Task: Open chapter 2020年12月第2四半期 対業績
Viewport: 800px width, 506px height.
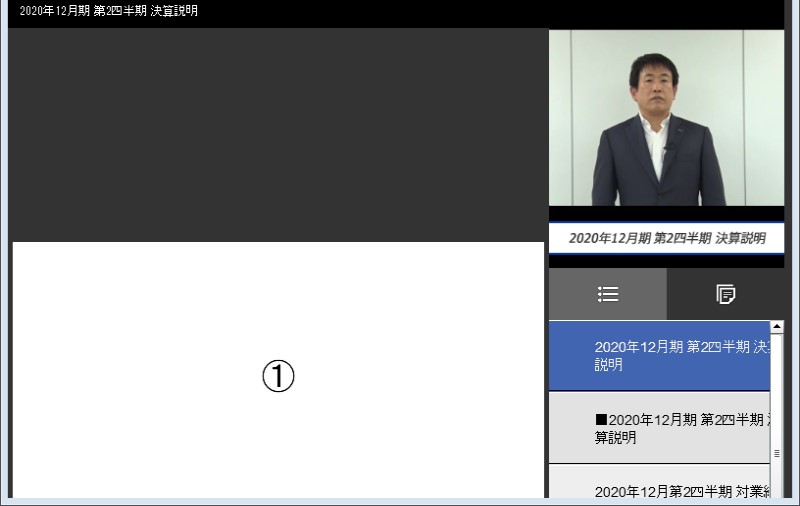Action: (659, 482)
